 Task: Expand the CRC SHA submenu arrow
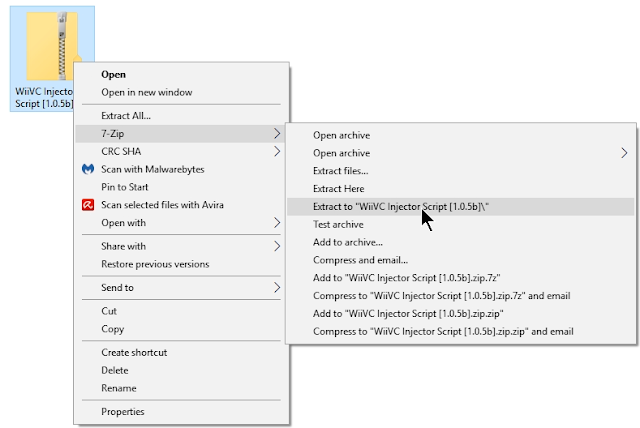[276, 151]
